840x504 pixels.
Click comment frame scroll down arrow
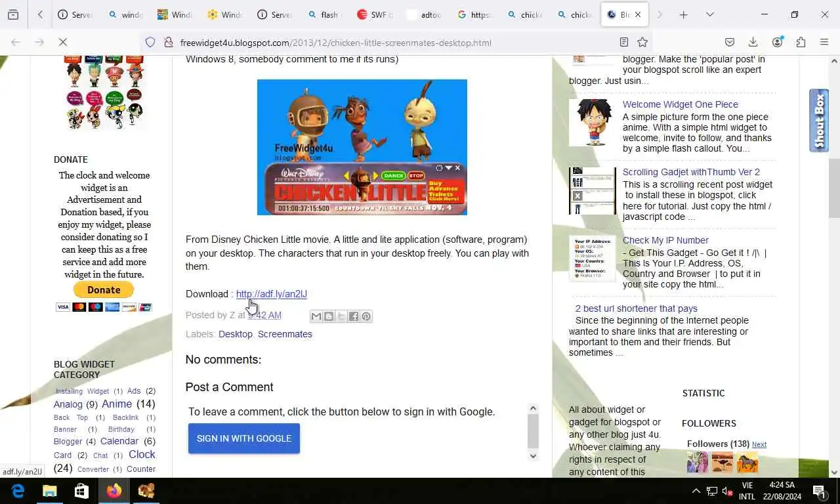[533, 455]
